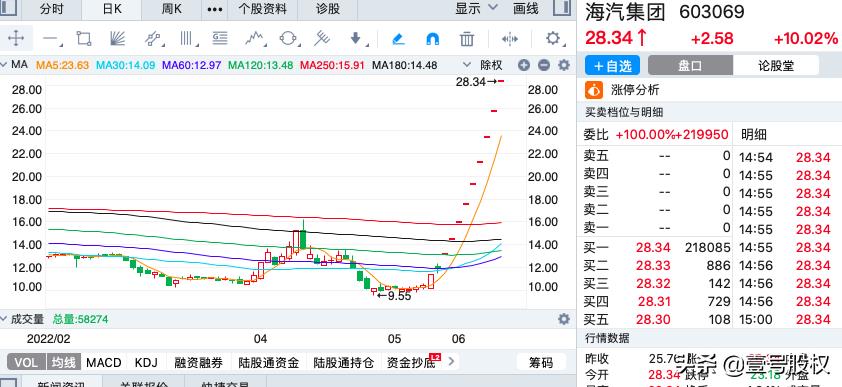This screenshot has height=387, width=842.
Task: Select the rectangle drawing tool
Action: (x=84, y=39)
